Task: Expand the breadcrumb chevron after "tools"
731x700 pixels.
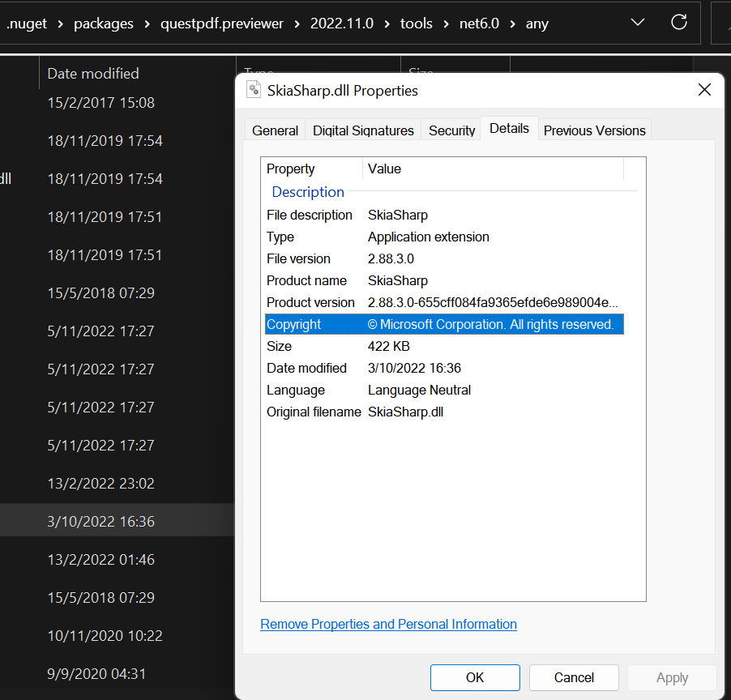Action: click(x=445, y=23)
